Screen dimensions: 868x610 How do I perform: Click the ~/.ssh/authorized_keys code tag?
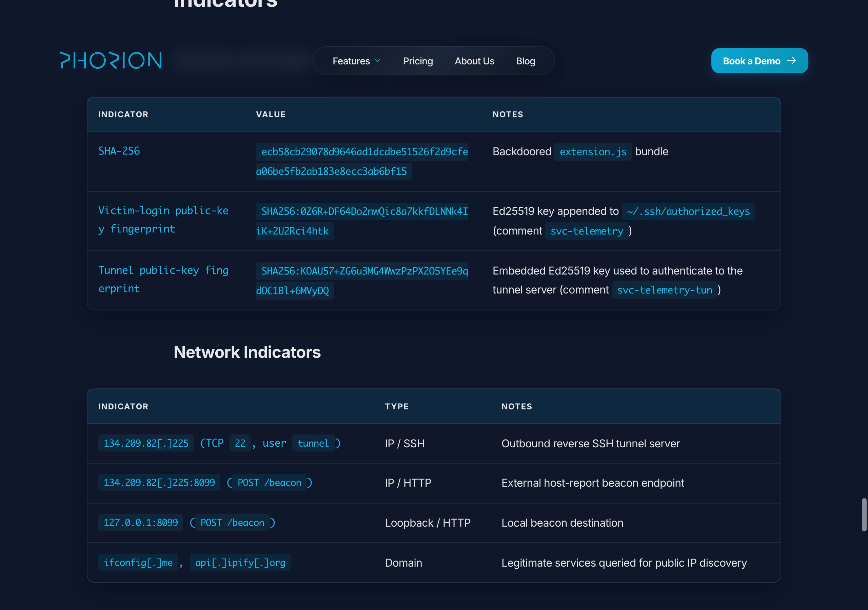point(688,211)
